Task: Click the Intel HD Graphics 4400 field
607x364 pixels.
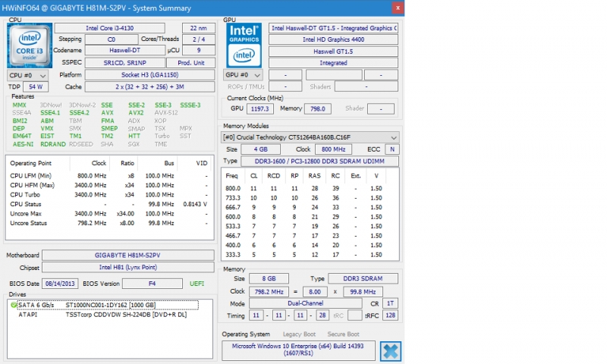Action: [x=333, y=39]
